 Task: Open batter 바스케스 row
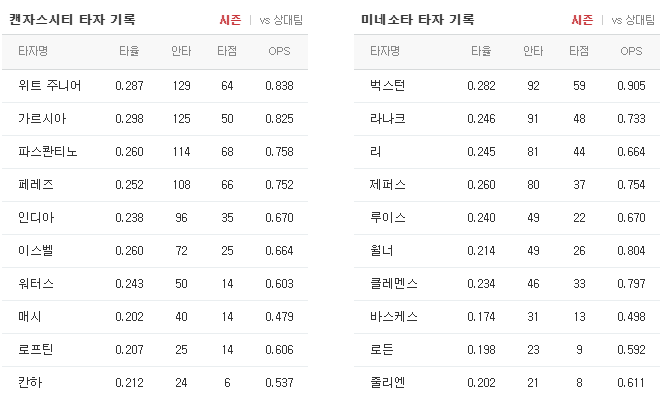coord(507,317)
